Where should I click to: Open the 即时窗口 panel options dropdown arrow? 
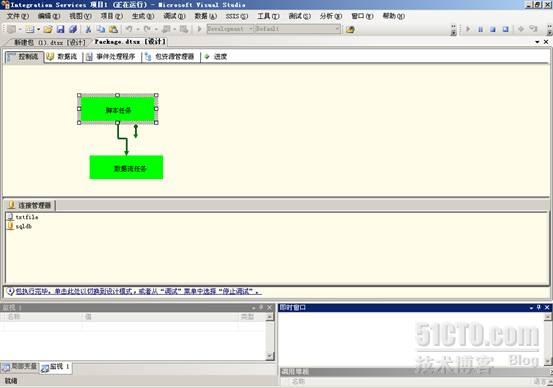pos(531,308)
